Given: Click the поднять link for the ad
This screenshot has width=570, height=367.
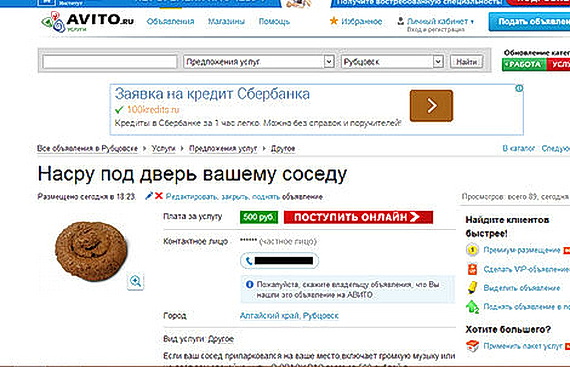Looking at the screenshot, I should [x=266, y=197].
